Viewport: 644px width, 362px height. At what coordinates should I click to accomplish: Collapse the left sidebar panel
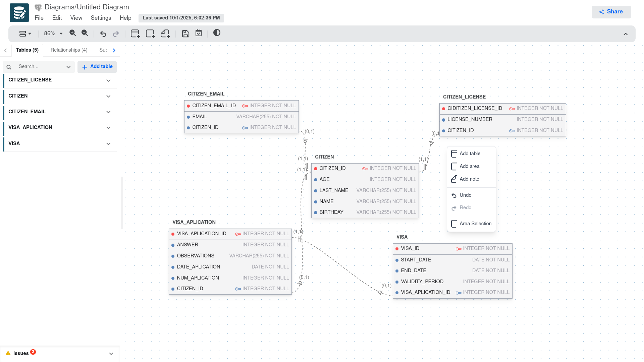tap(5, 50)
